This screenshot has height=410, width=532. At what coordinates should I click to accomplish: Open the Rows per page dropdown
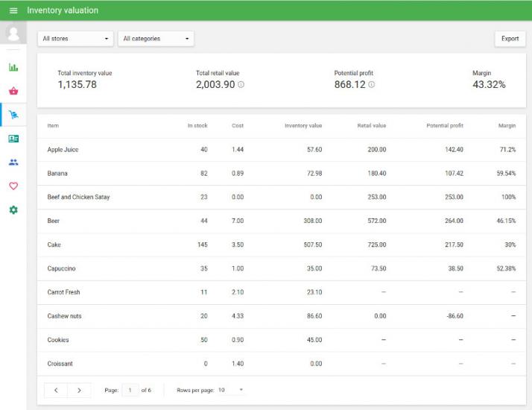(x=231, y=390)
